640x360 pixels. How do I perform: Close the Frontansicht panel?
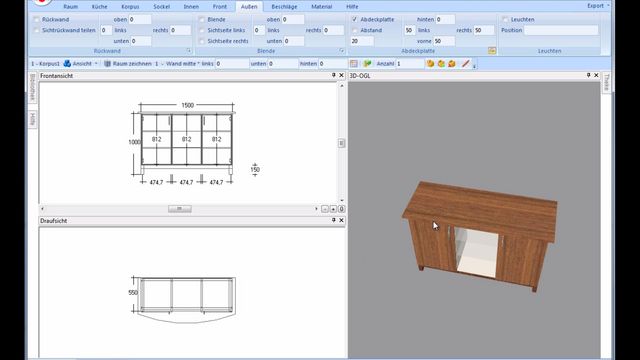(x=342, y=76)
